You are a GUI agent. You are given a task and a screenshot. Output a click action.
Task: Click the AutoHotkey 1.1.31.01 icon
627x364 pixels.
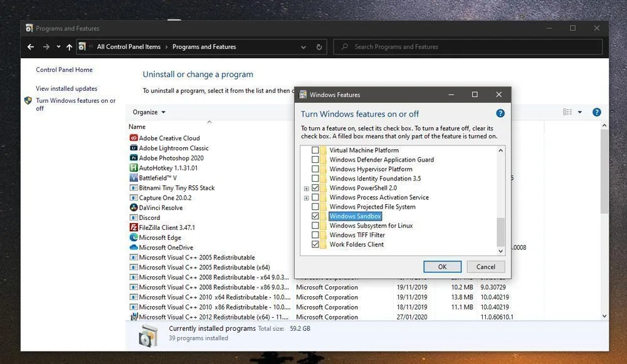pos(134,168)
